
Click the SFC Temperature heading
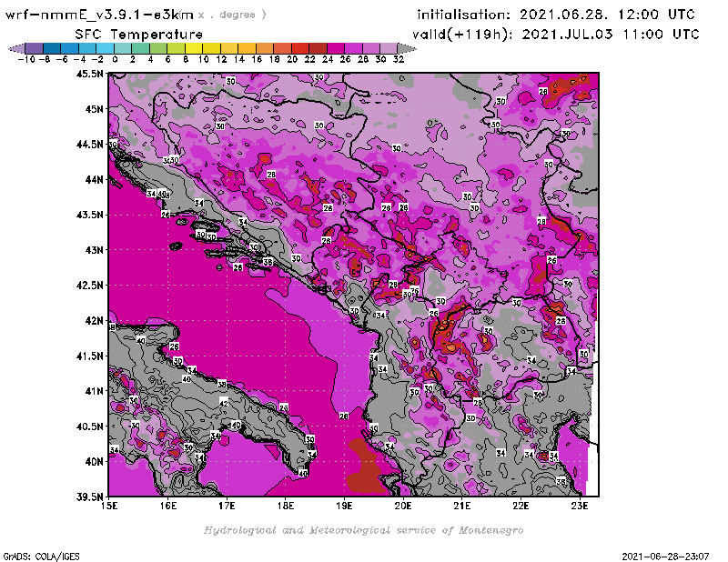[x=139, y=35]
